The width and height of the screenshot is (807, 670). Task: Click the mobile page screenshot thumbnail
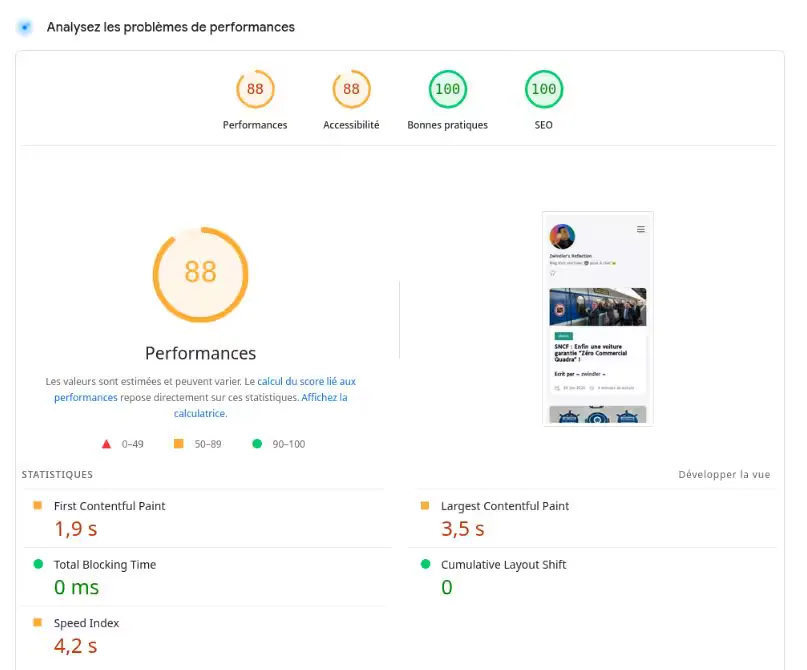click(597, 317)
